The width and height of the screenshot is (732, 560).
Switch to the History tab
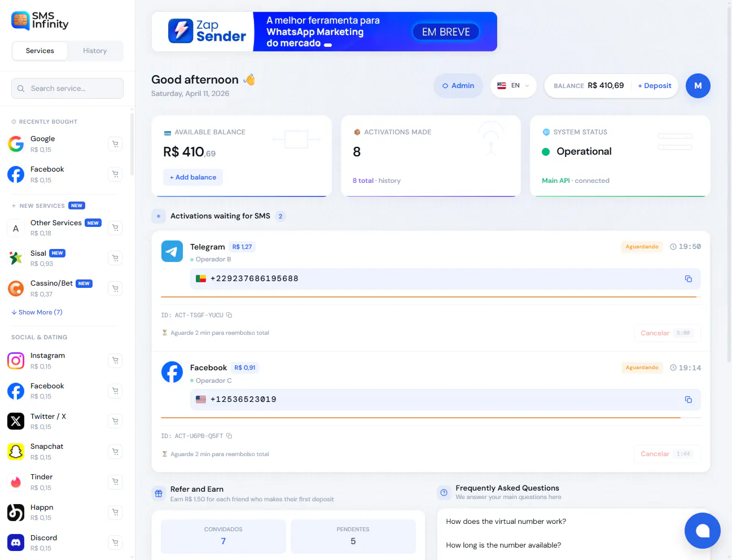pos(95,51)
